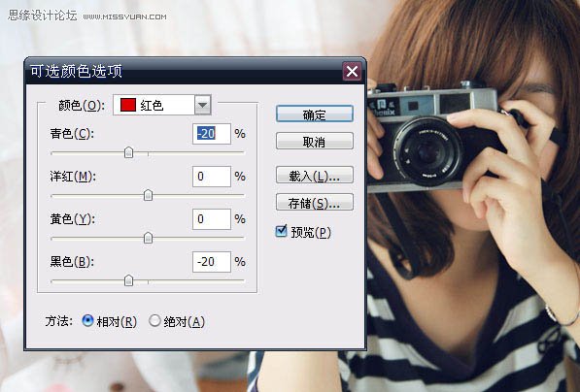Click the 红色 color combo box text

[152, 106]
